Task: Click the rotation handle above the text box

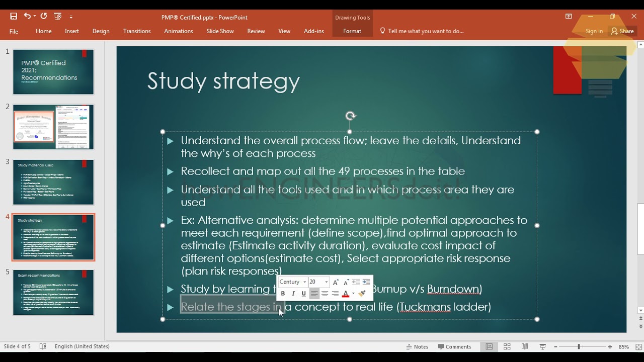Action: click(x=351, y=116)
